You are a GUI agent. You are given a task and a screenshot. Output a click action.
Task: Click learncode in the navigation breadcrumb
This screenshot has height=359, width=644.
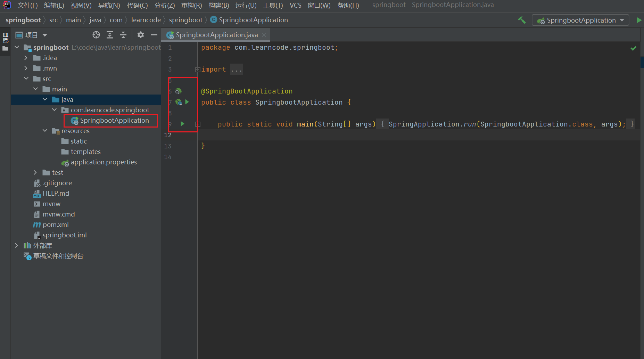click(146, 20)
